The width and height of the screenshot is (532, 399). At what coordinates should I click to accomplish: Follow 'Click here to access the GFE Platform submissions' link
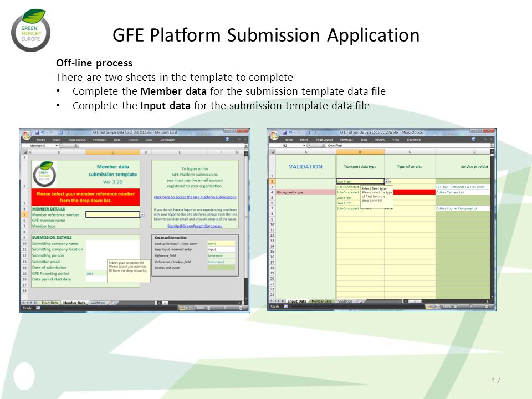pyautogui.click(x=195, y=197)
